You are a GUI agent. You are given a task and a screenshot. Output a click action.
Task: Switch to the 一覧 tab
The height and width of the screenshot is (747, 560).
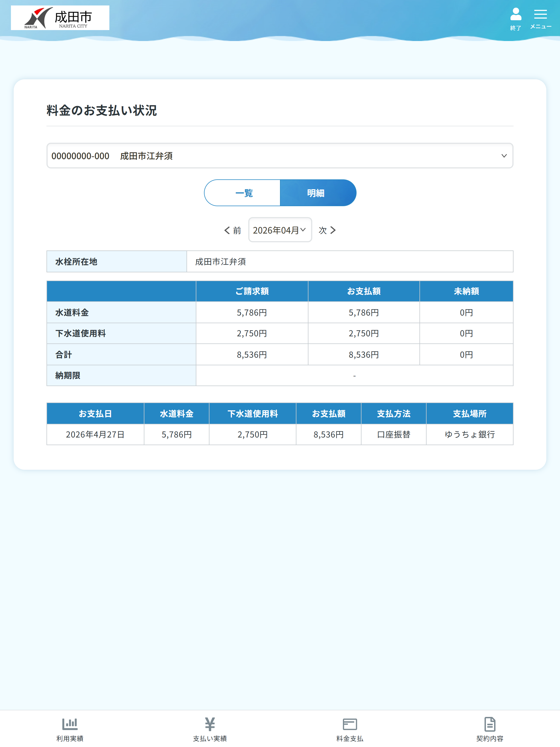242,193
